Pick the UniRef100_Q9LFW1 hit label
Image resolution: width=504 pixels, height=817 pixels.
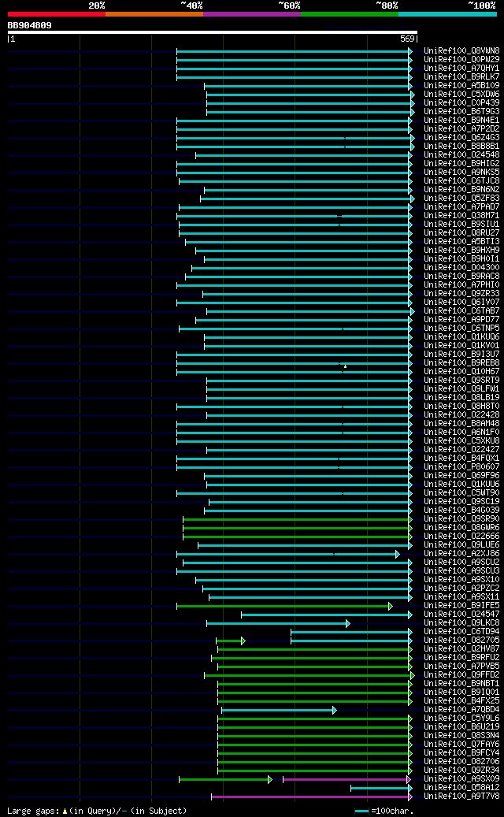461,389
